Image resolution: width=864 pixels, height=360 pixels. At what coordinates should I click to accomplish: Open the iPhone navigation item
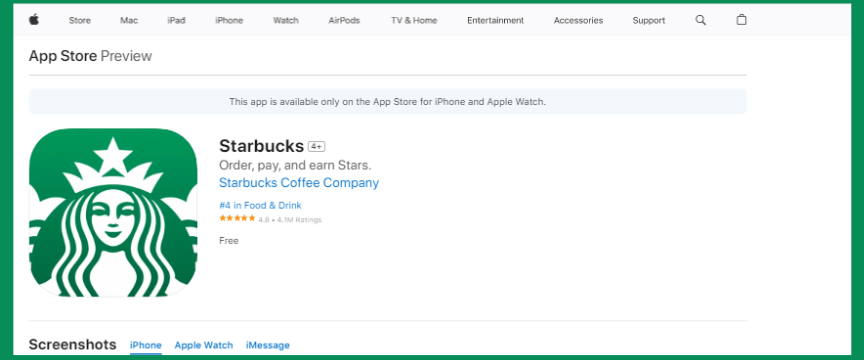click(229, 20)
